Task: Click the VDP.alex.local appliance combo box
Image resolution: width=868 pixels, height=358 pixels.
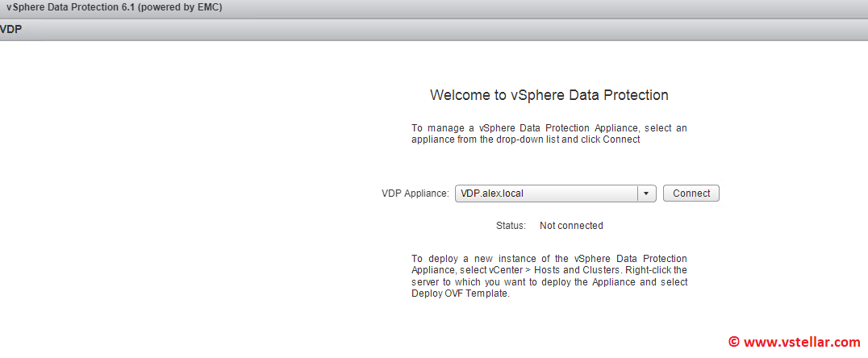Action: tap(546, 194)
